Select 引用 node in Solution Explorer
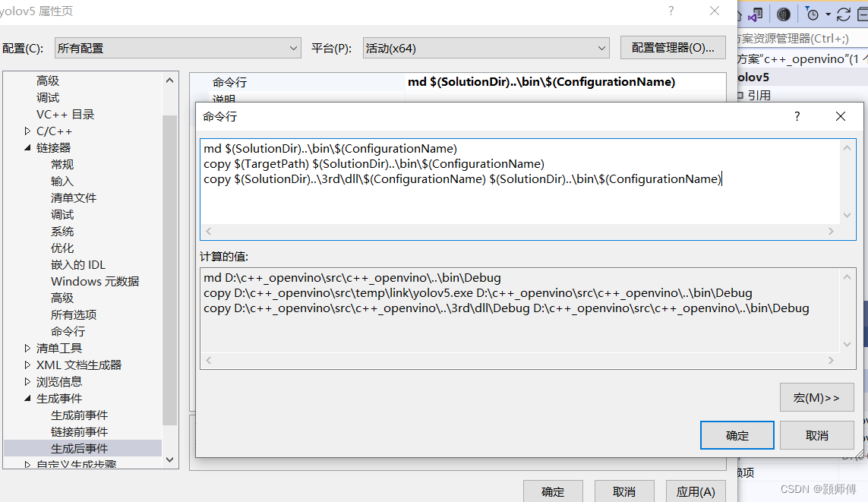Image resolution: width=868 pixels, height=502 pixels. tap(759, 95)
